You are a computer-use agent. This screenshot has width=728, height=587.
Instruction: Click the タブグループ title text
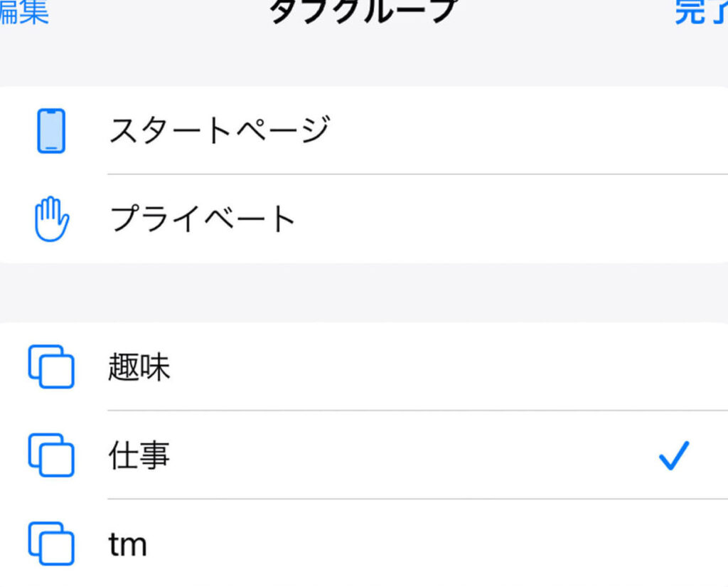363,11
